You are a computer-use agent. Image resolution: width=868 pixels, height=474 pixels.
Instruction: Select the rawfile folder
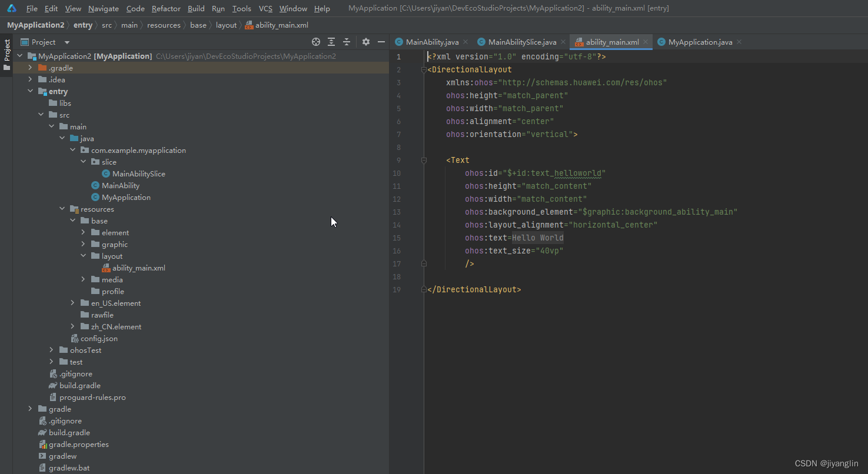102,315
